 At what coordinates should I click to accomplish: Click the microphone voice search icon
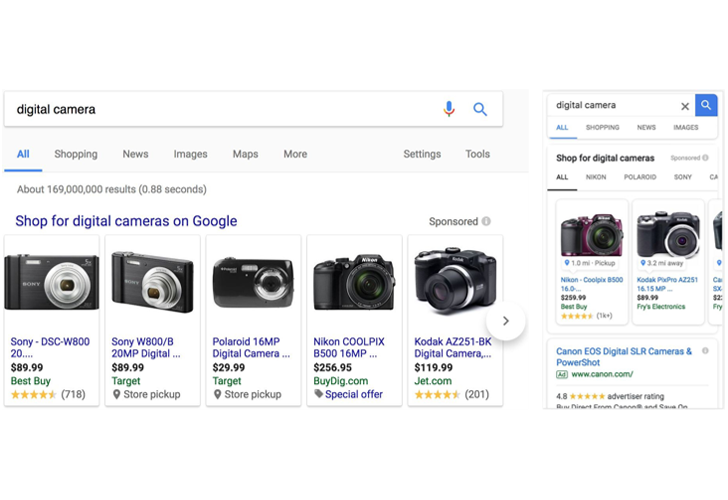tap(449, 109)
